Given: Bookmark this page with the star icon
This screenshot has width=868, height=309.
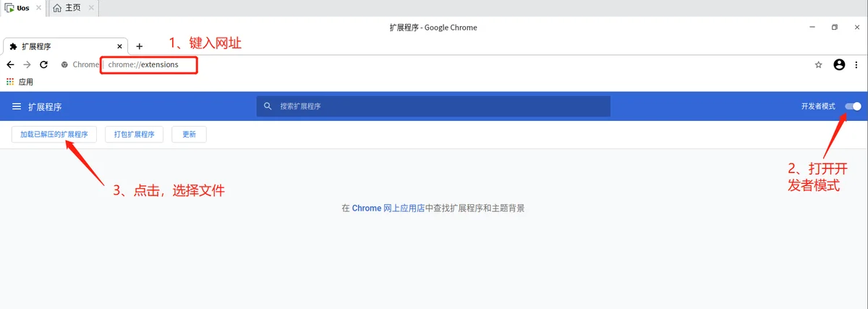Looking at the screenshot, I should [x=819, y=64].
